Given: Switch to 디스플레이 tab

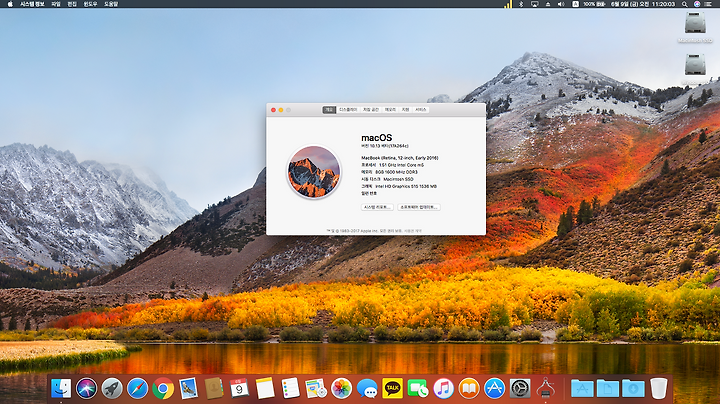Looking at the screenshot, I should tap(348, 110).
